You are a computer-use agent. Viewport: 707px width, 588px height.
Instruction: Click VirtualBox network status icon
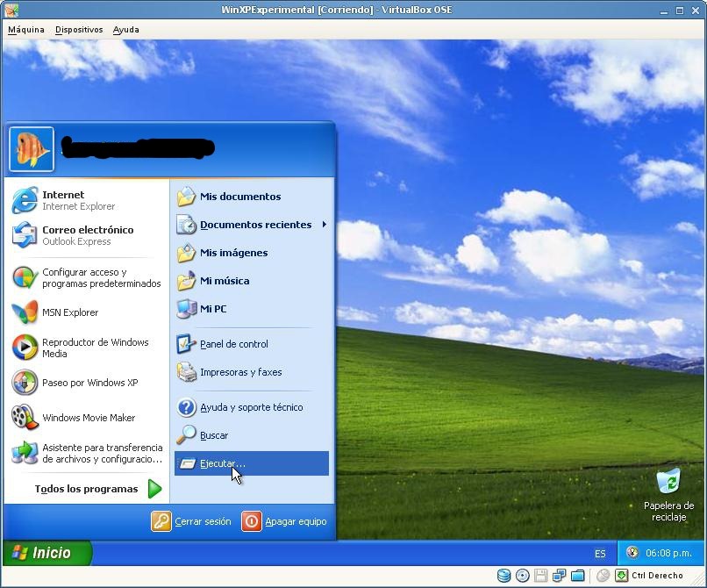coord(559,576)
